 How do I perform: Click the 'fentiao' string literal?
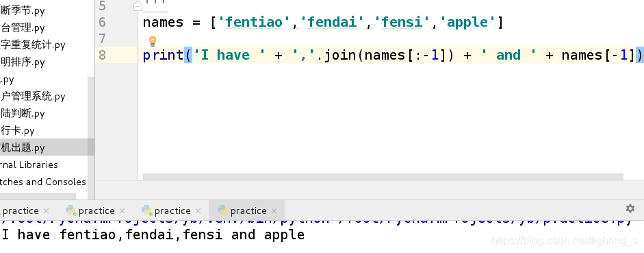(x=254, y=22)
